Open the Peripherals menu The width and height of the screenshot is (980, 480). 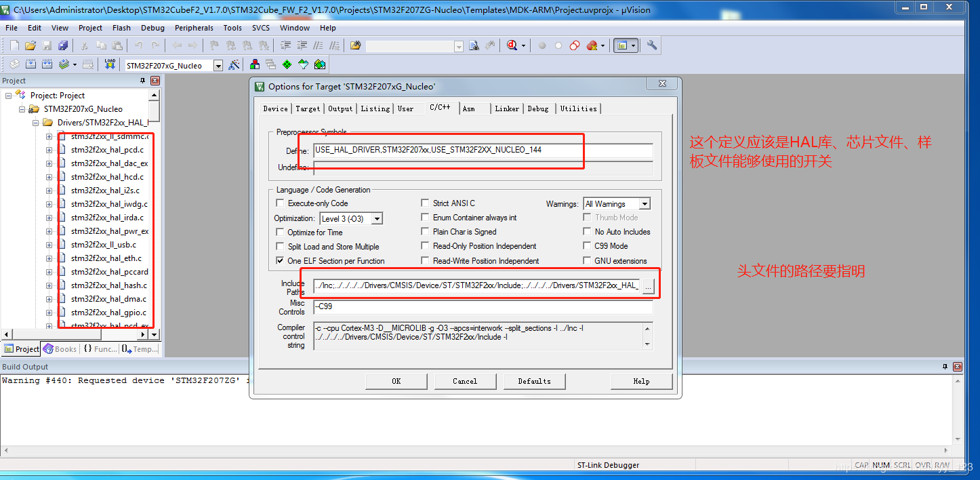tap(194, 28)
